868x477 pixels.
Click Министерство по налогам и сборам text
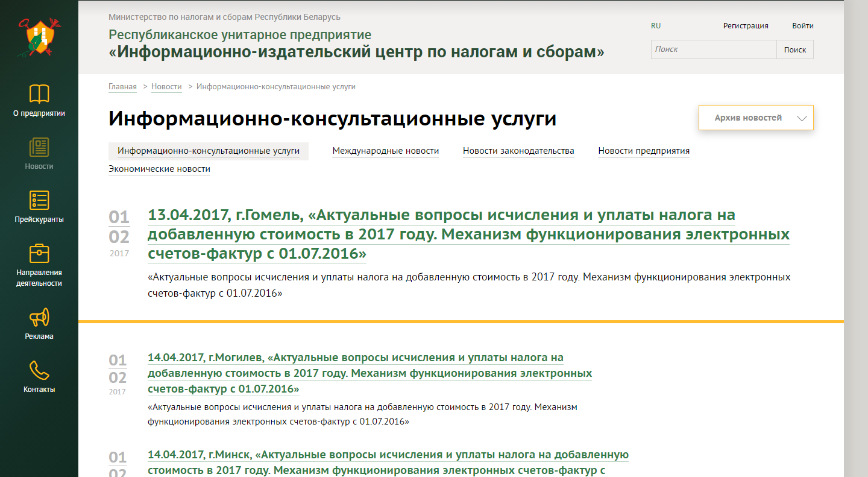point(224,17)
